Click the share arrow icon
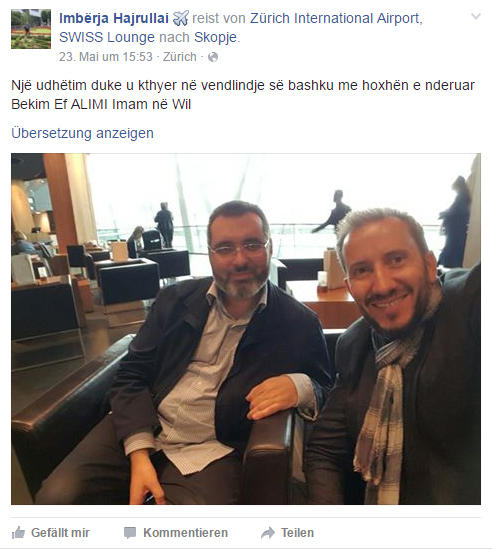Viewport: 492px width, 549px height. pyautogui.click(x=268, y=533)
